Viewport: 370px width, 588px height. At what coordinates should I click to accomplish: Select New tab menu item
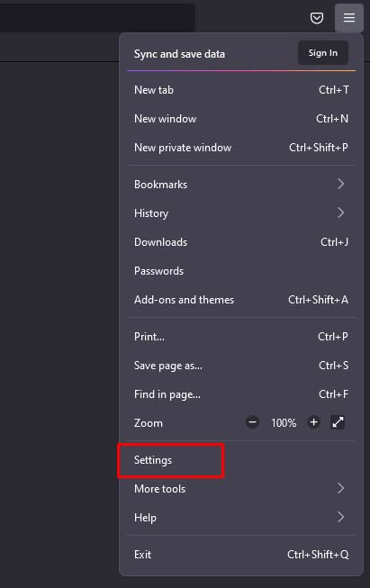click(x=241, y=90)
